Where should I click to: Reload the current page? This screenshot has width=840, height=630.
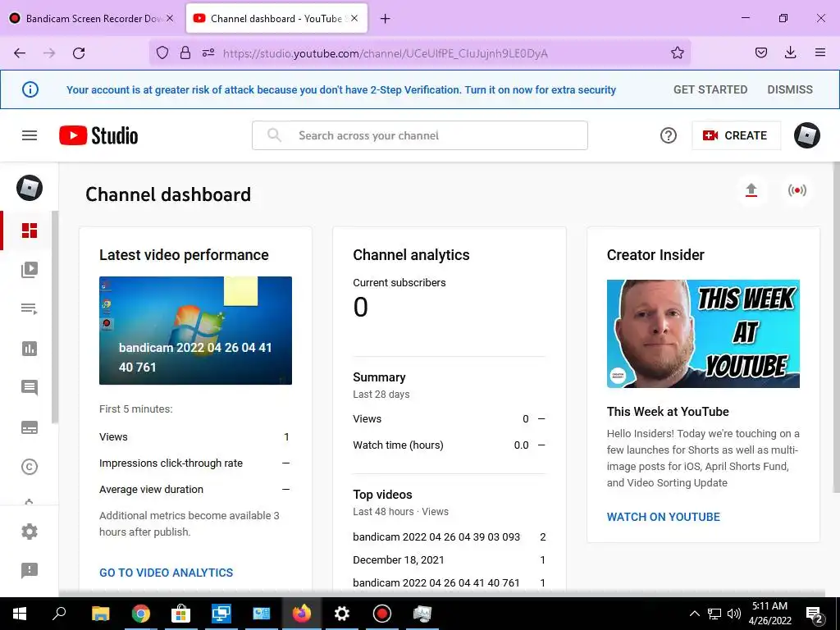point(79,53)
